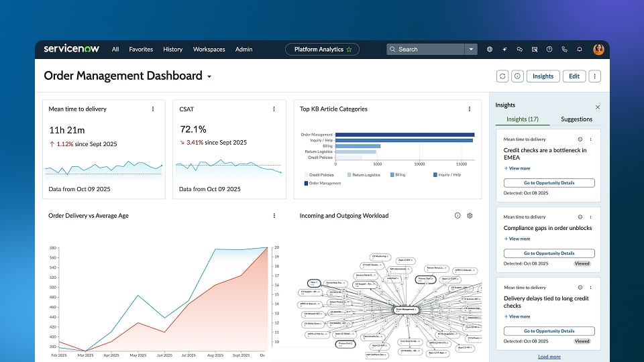Click the Return Logistics legend swatch
Screen dimensions: 644x362
(x=349, y=175)
